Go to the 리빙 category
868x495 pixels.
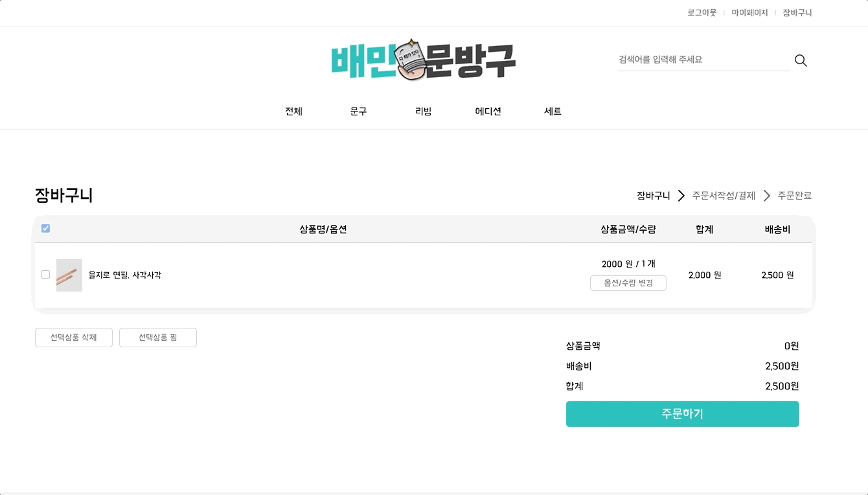pos(423,111)
